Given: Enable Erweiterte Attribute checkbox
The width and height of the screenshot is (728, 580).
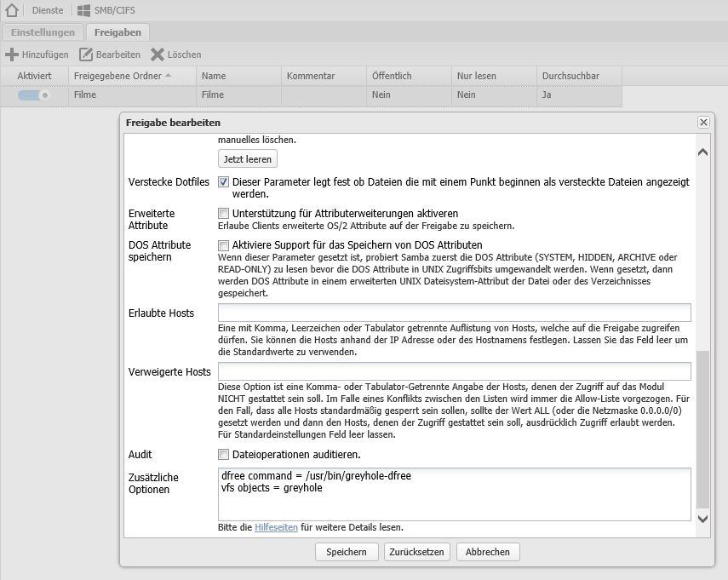Looking at the screenshot, I should (x=223, y=214).
